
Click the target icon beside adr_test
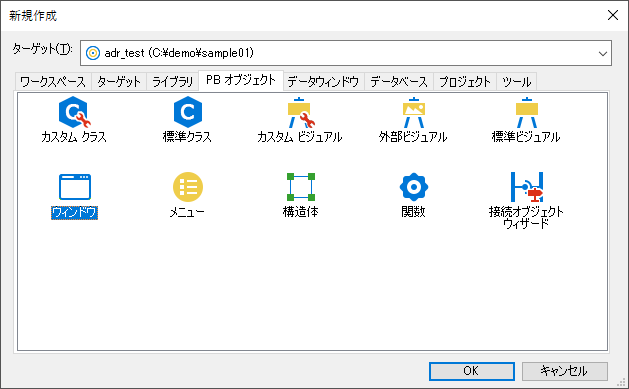point(93,53)
